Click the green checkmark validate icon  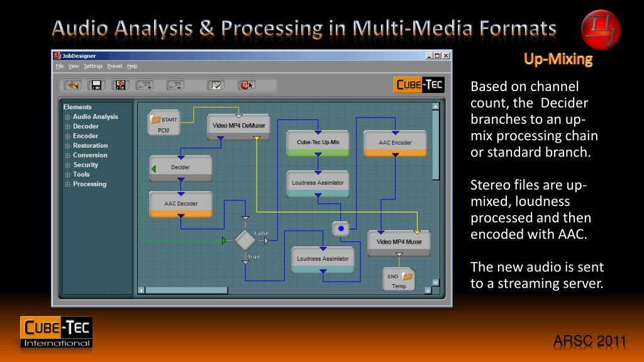[x=216, y=85]
